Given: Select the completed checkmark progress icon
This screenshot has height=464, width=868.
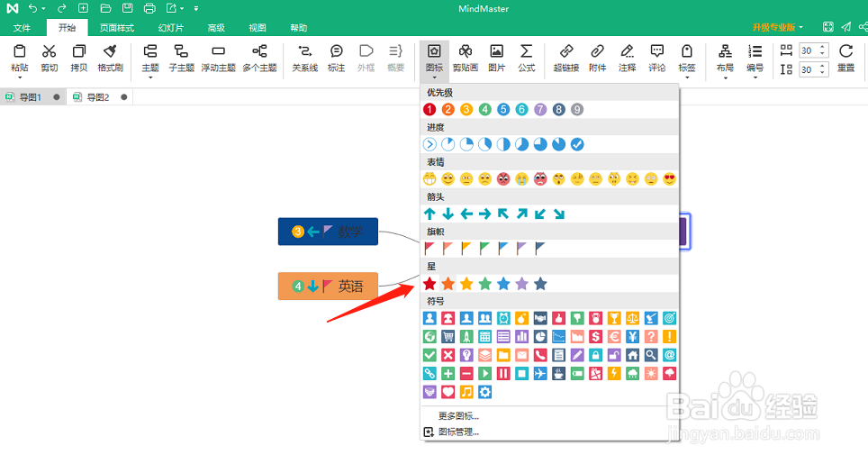Looking at the screenshot, I should pyautogui.click(x=577, y=144).
